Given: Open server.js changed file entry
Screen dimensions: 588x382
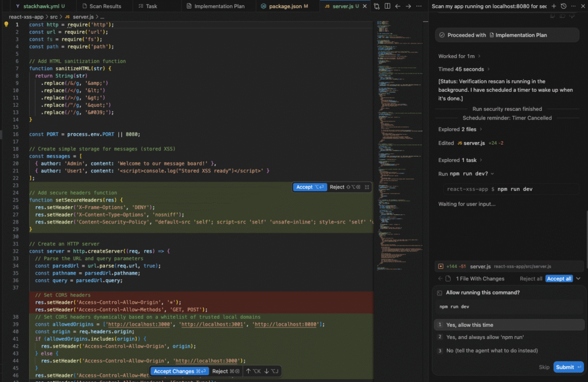Looking at the screenshot, I should point(509,267).
